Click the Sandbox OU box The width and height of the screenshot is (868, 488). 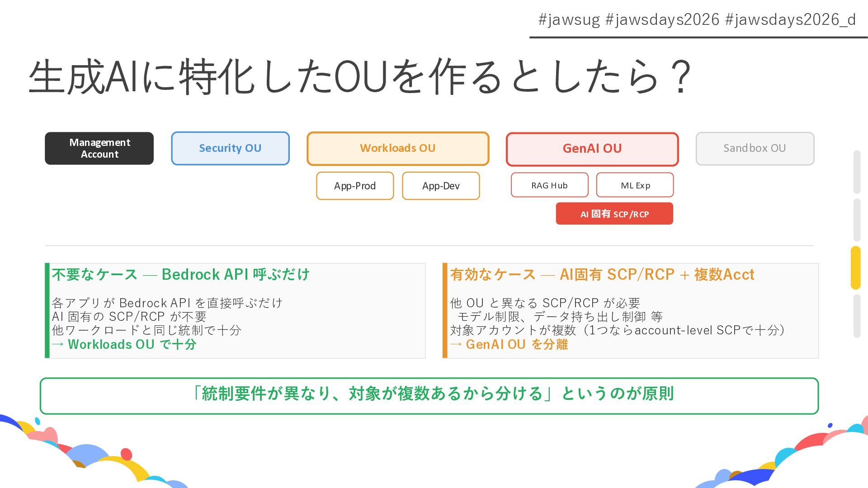tap(755, 148)
